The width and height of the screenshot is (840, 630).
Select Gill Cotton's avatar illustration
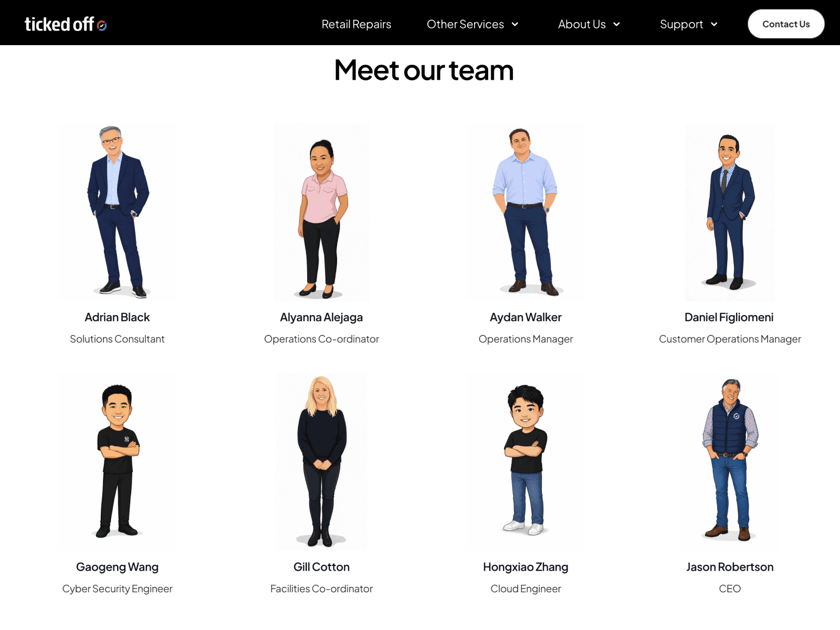321,462
